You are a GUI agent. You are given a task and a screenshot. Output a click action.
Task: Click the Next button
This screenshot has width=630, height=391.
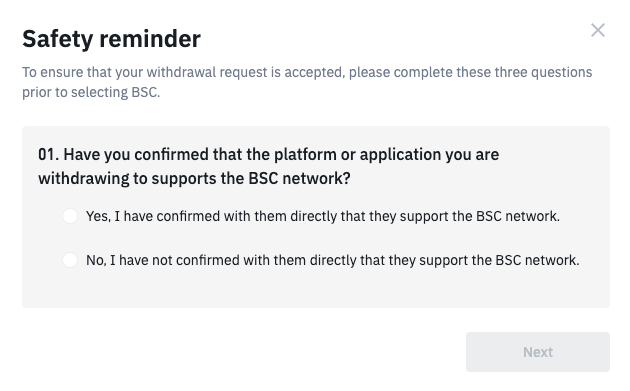[538, 352]
